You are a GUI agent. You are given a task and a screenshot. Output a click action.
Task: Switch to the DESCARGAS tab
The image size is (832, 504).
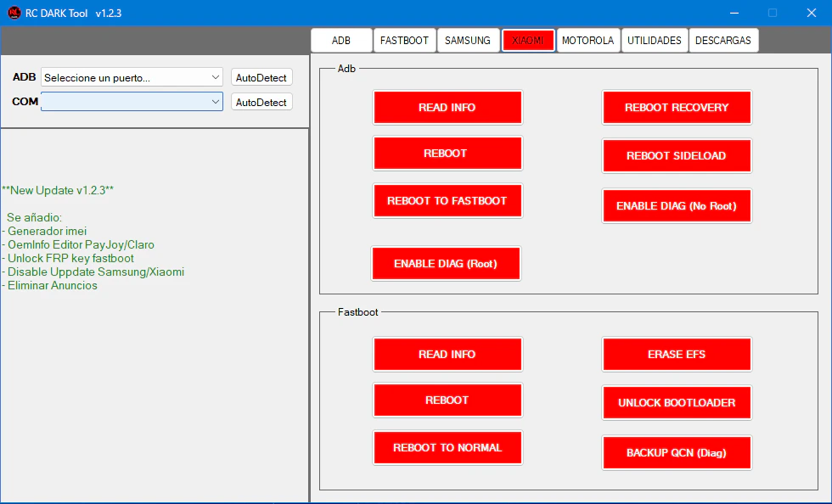click(723, 41)
